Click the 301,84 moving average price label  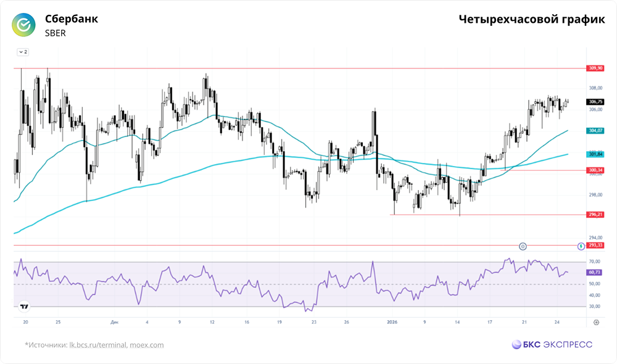tap(595, 154)
